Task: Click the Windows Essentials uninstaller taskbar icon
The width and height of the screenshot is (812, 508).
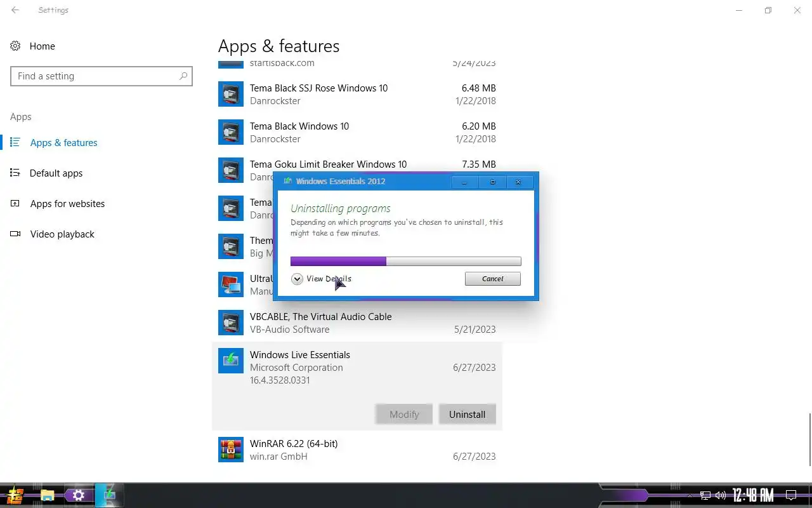Action: (x=110, y=495)
